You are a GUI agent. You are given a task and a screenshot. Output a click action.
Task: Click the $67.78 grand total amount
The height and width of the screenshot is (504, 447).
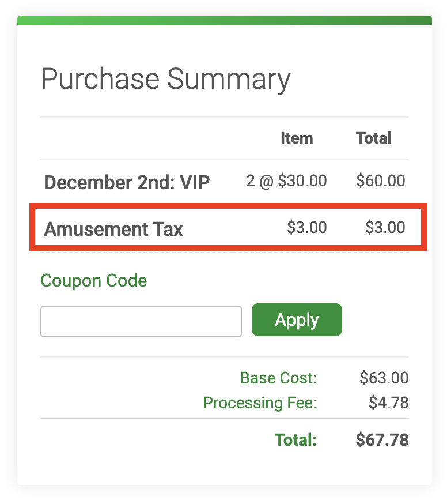coord(382,441)
